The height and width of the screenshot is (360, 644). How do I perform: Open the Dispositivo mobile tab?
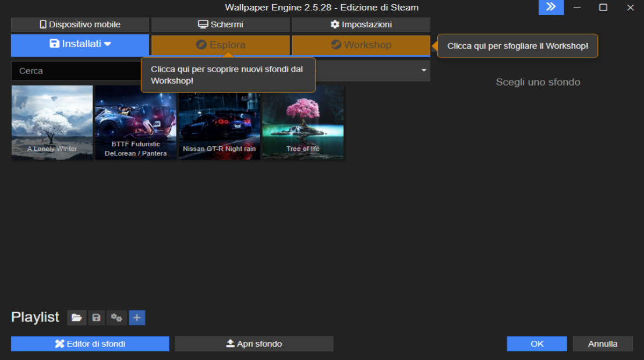click(x=80, y=24)
